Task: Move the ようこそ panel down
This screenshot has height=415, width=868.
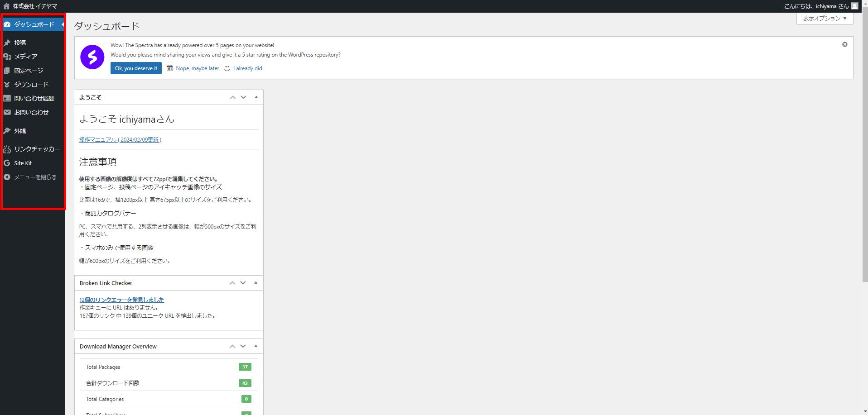Action: click(244, 97)
